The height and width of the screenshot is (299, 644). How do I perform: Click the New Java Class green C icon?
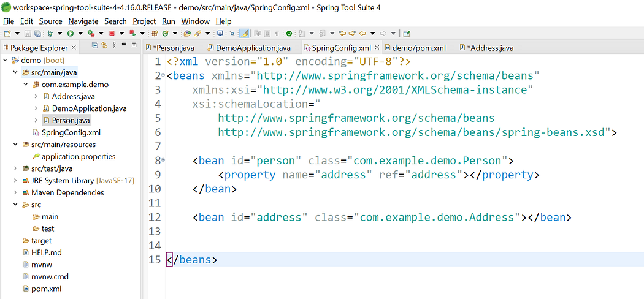pos(165,33)
